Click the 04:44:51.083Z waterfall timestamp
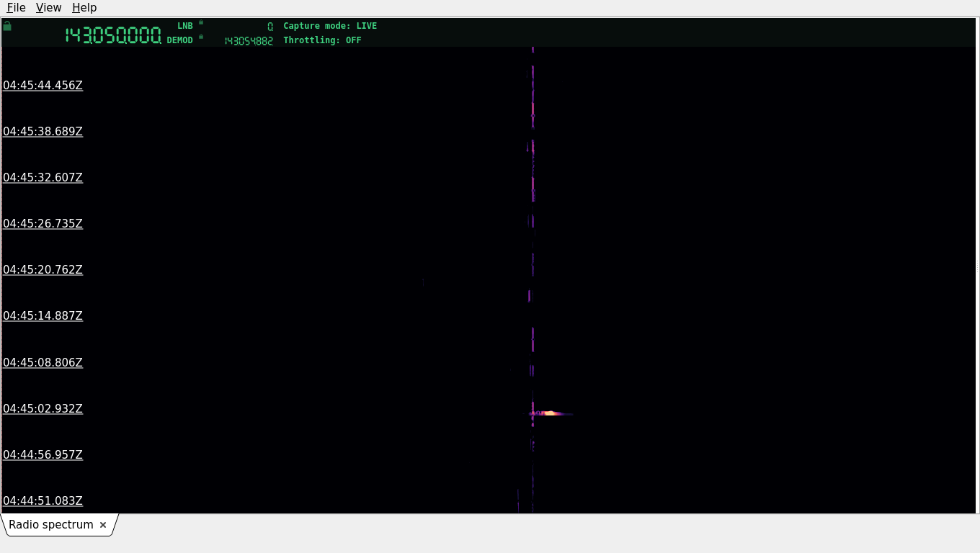This screenshot has height=553, width=980. point(43,501)
